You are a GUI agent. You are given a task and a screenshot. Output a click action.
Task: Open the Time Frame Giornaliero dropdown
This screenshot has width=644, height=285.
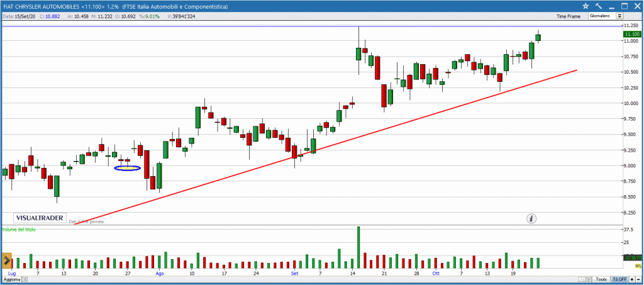[606, 16]
